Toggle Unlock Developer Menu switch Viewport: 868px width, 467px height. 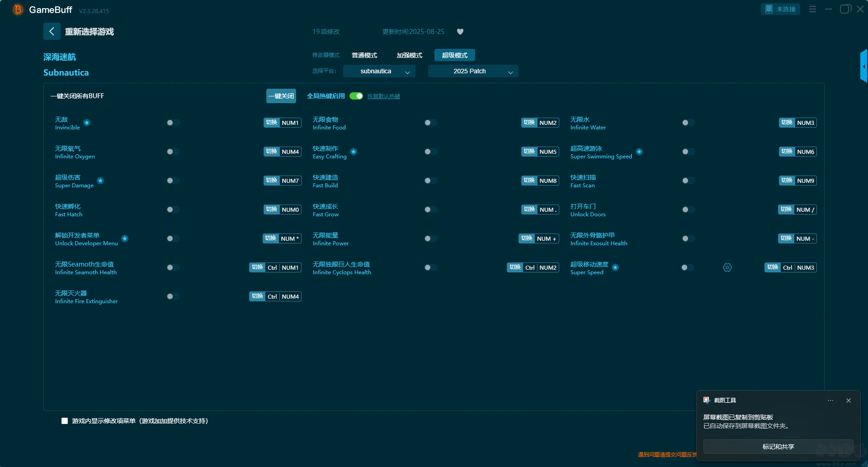pyautogui.click(x=173, y=238)
